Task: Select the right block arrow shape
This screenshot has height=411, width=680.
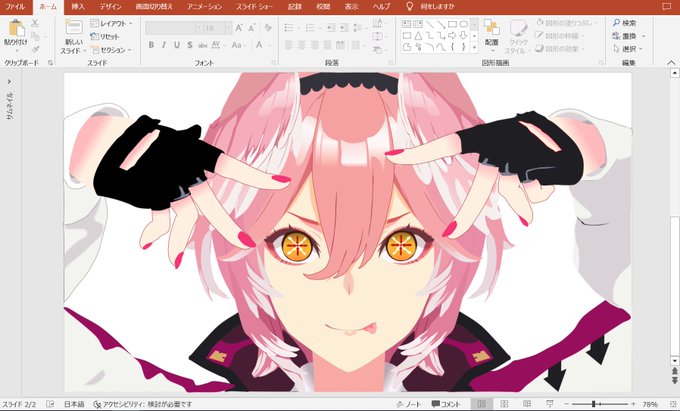Action: [x=452, y=36]
